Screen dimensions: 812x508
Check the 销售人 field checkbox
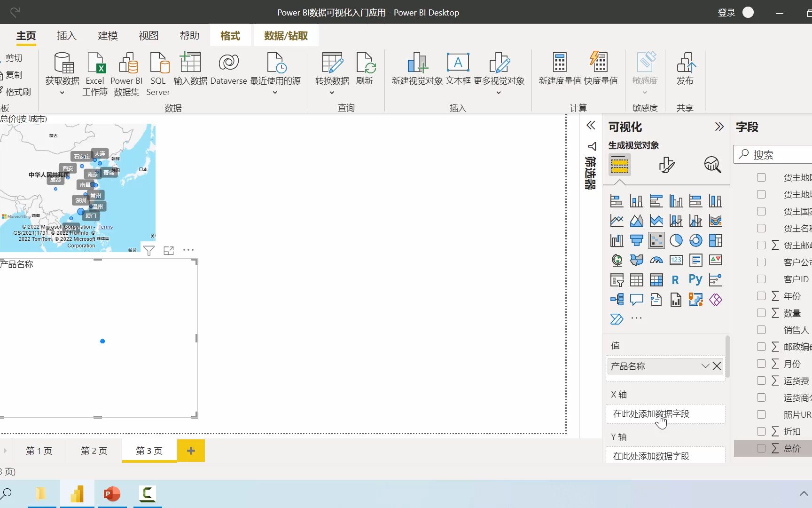click(761, 330)
